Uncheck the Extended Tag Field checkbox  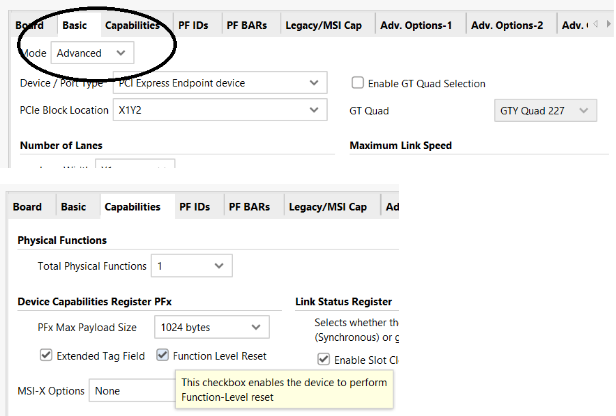click(x=46, y=355)
